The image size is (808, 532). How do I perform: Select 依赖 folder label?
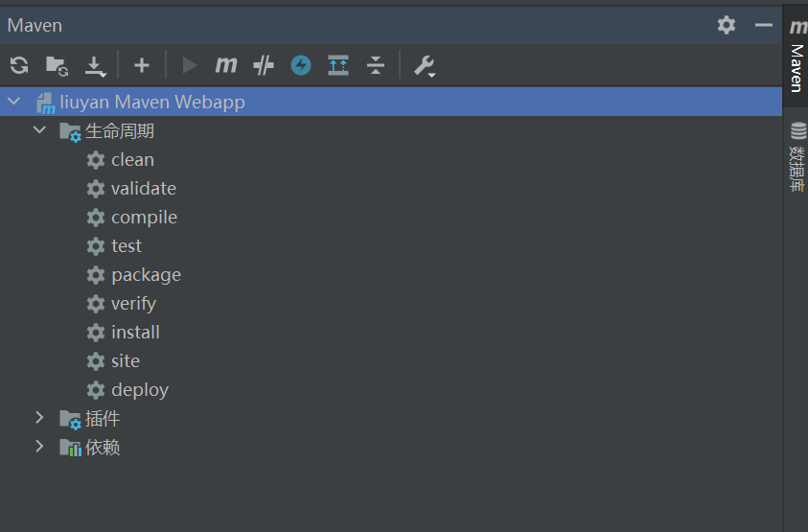103,448
